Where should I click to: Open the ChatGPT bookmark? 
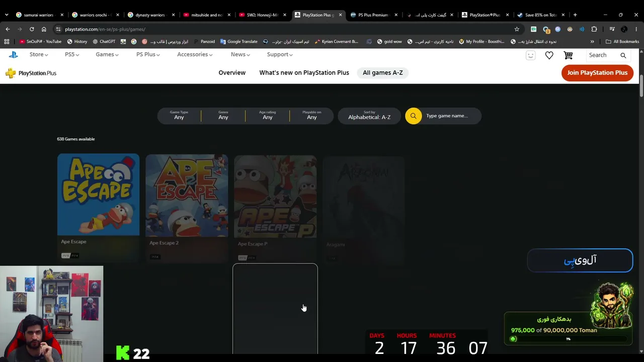pyautogui.click(x=104, y=42)
